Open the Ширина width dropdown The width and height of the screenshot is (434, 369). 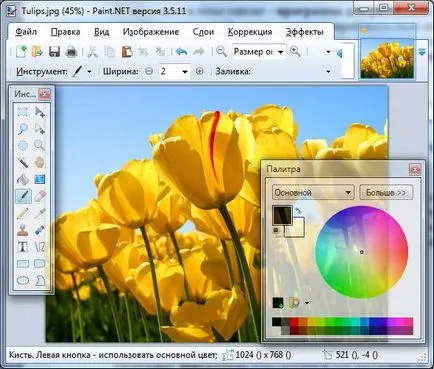[x=184, y=72]
